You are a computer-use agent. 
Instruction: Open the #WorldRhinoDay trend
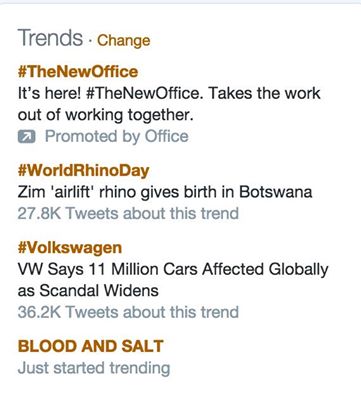coord(83,171)
